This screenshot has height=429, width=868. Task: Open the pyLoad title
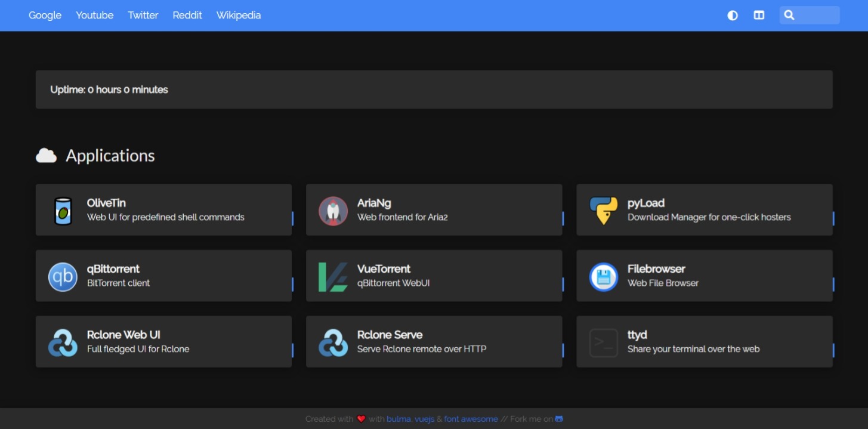[x=646, y=203]
